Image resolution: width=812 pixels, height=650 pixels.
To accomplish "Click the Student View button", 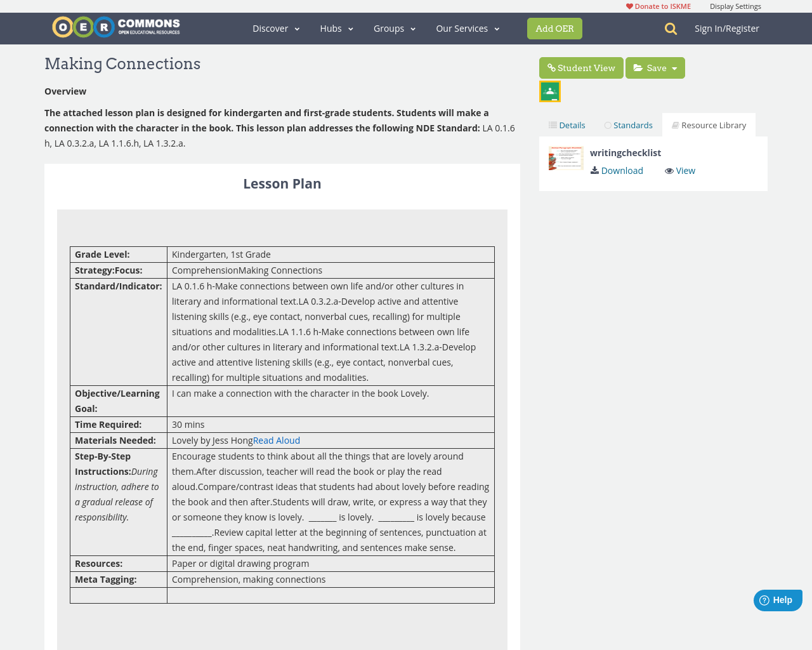I will (x=581, y=68).
